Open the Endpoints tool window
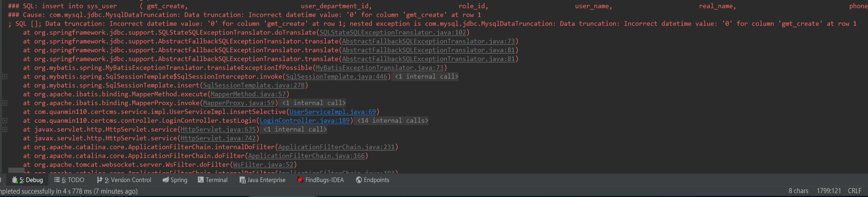Viewport: 868px width, 197px height. [373, 180]
